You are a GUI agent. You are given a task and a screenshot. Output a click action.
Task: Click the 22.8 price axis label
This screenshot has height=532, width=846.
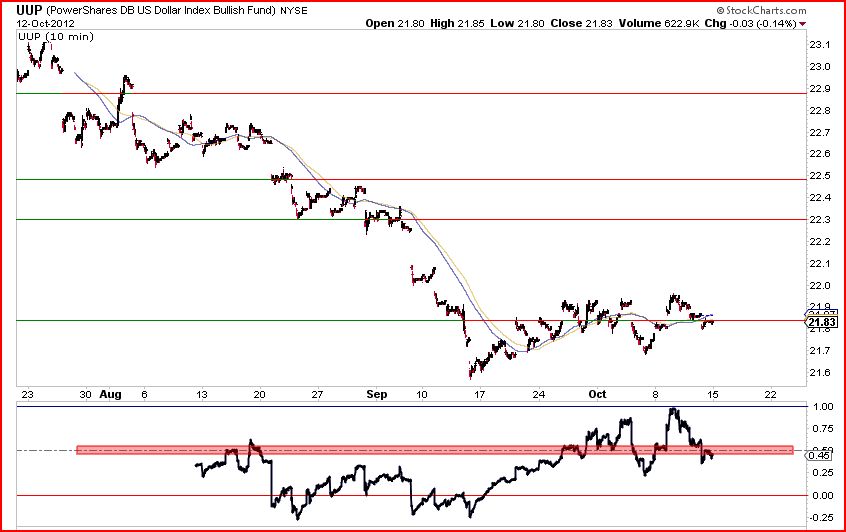(820, 111)
